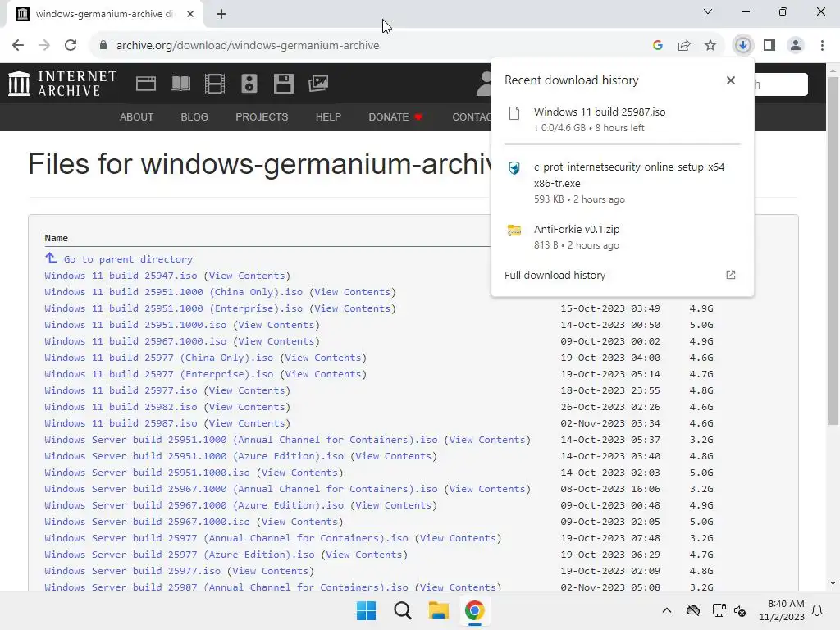Screen dimensions: 840x630
Task: Click Chrome icon in taskbar
Action: click(474, 610)
